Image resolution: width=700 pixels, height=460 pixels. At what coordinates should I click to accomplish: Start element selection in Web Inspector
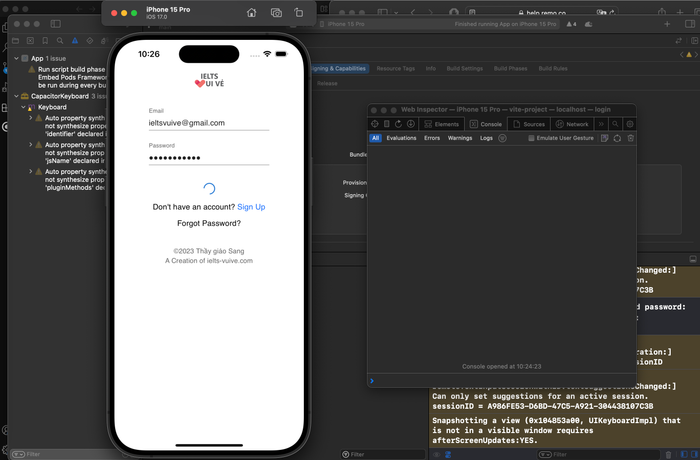tap(375, 124)
